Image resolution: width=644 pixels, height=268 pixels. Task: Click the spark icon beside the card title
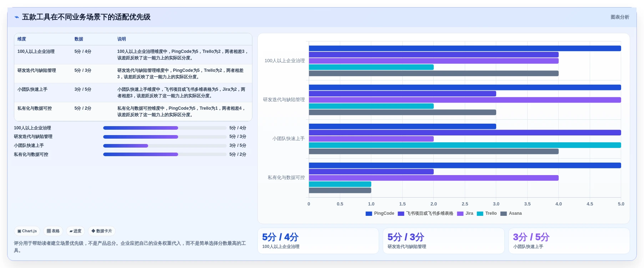coord(16,17)
